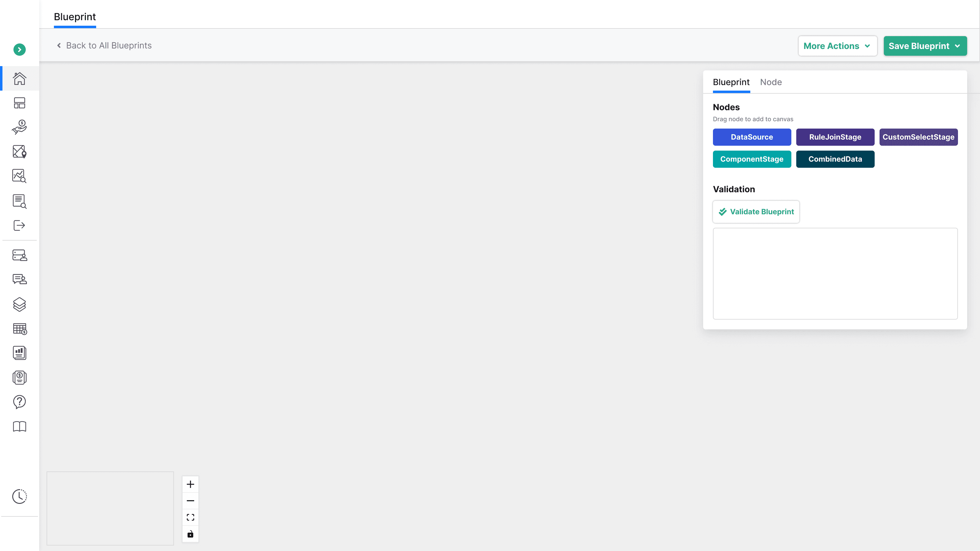The image size is (980, 551).
Task: Click the hand with dollar coin icon
Action: point(19,127)
